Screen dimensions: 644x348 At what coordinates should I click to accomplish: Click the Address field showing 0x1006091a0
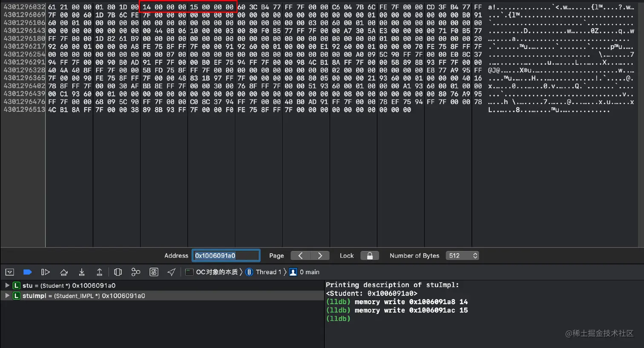point(226,255)
